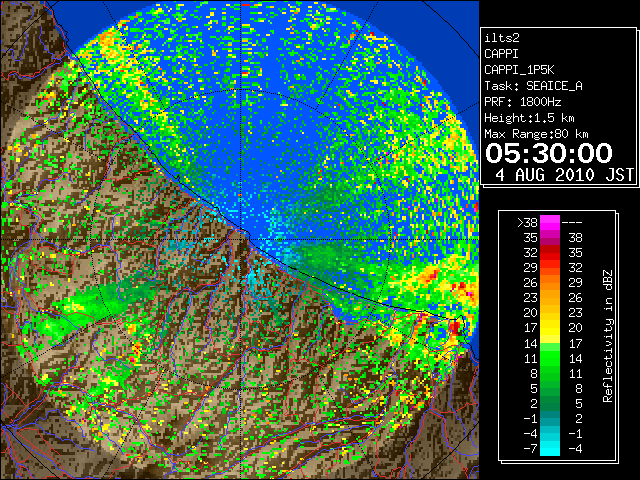Image resolution: width=640 pixels, height=480 pixels.
Task: Click the '-7' legend label
Action: [530, 449]
